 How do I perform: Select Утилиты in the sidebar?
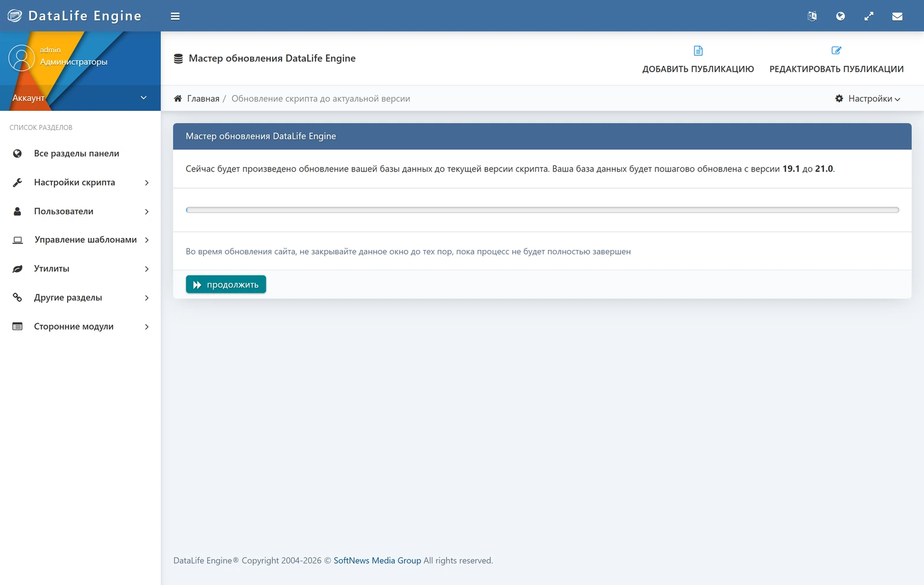[x=80, y=269]
